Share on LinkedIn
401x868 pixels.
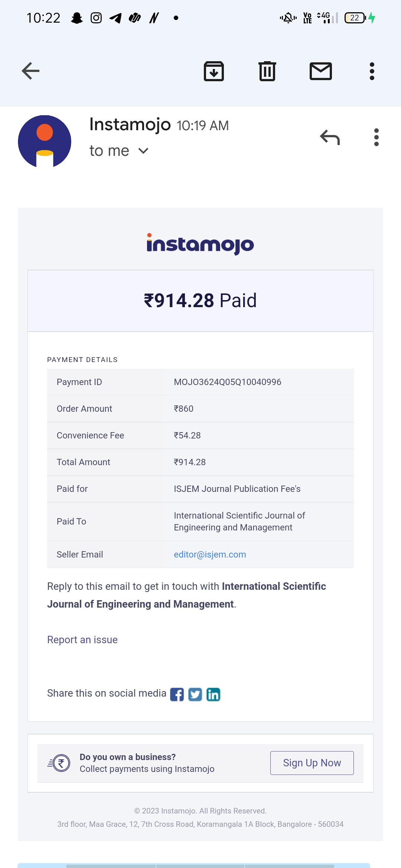pyautogui.click(x=213, y=694)
